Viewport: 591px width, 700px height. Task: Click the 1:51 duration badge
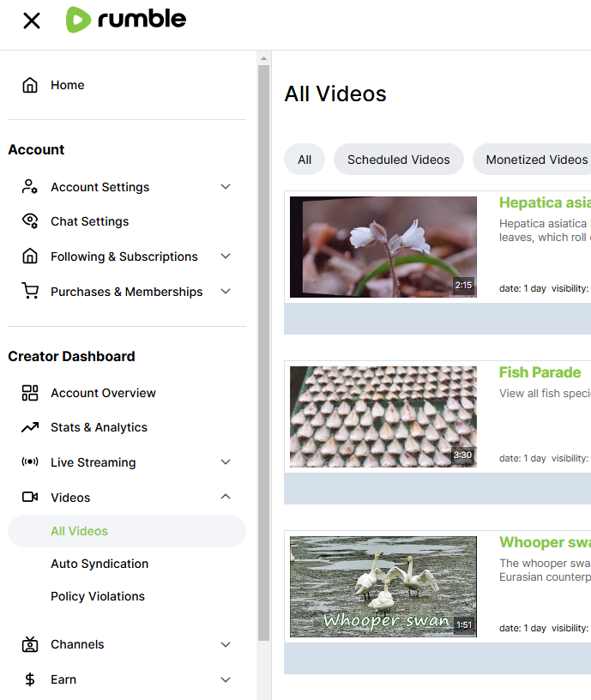(464, 625)
